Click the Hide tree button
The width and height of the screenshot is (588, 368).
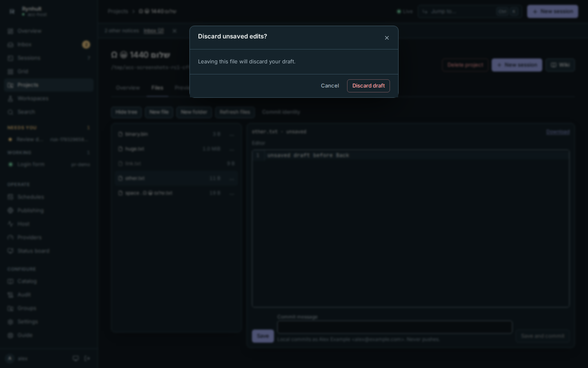(126, 112)
